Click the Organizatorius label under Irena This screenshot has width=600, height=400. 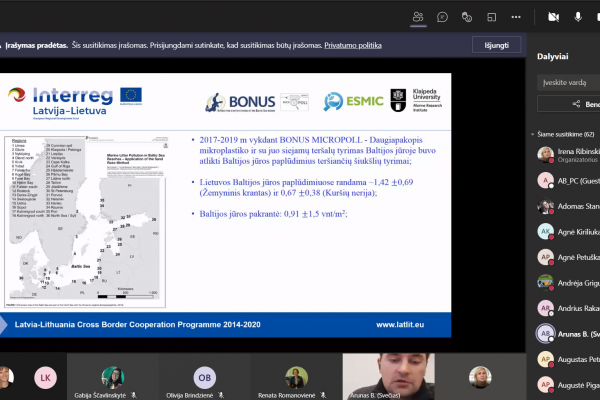click(577, 160)
